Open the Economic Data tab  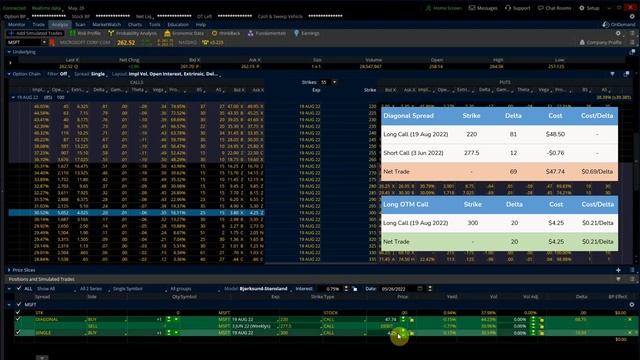[184, 33]
